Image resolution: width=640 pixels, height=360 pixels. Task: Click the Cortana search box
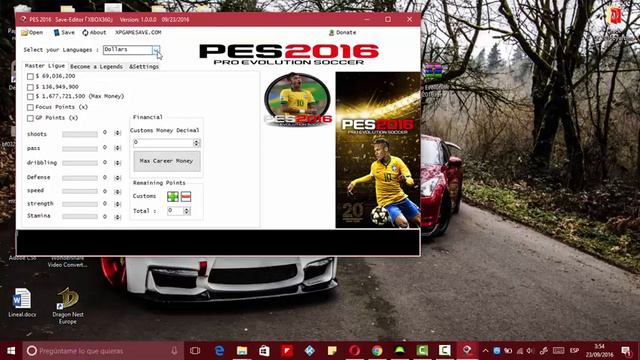click(102, 351)
